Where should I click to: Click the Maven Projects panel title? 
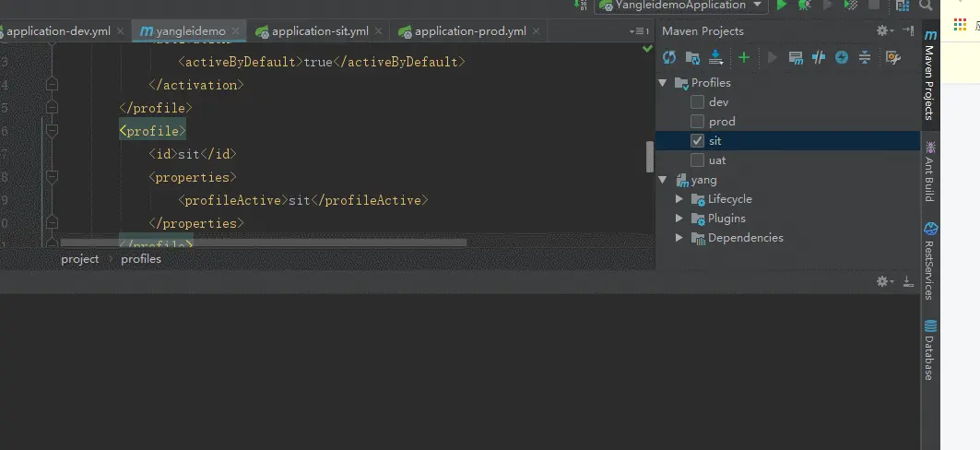(x=703, y=30)
